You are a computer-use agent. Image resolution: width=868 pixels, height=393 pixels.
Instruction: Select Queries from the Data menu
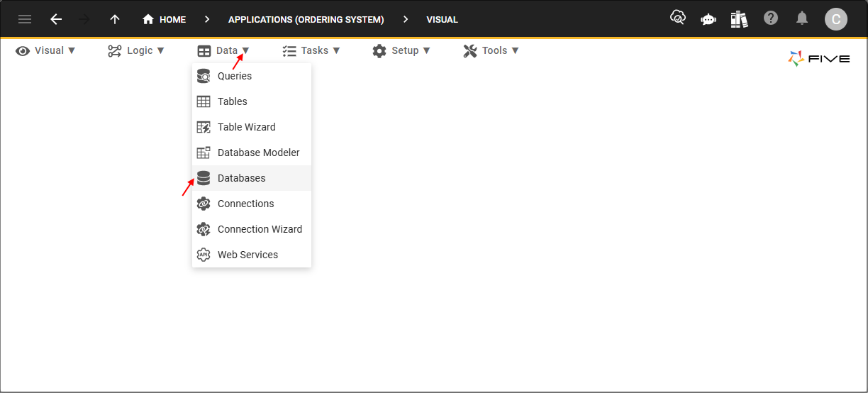click(x=252, y=76)
